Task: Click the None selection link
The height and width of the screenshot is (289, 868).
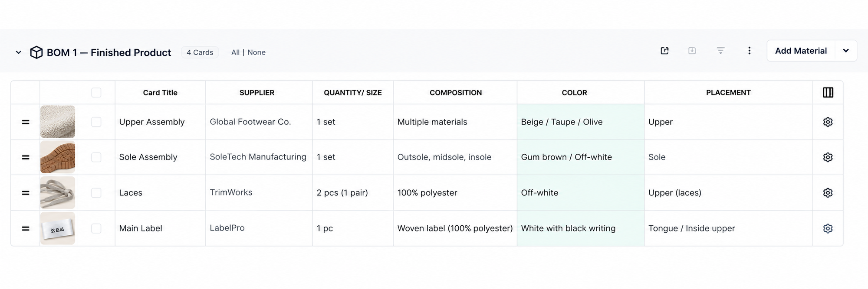Action: coord(256,52)
